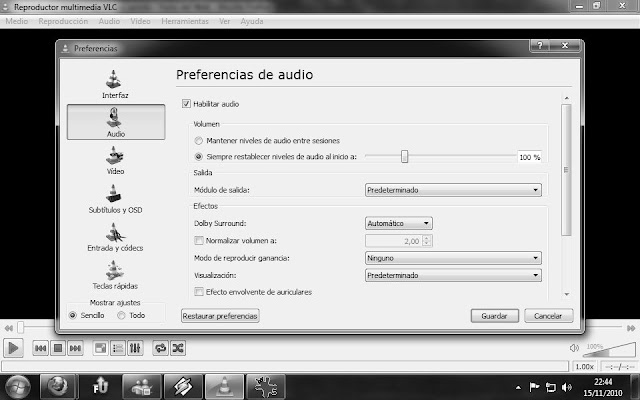
Task: Click the 100 % volume input field
Action: tap(530, 157)
